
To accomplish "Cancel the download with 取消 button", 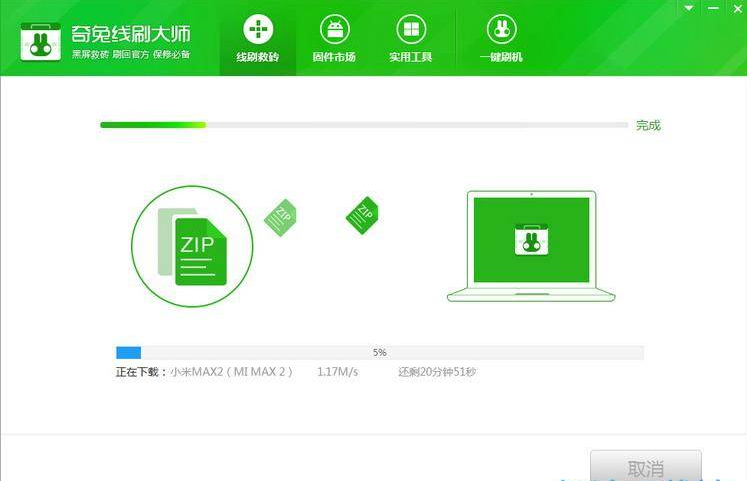I will click(646, 466).
